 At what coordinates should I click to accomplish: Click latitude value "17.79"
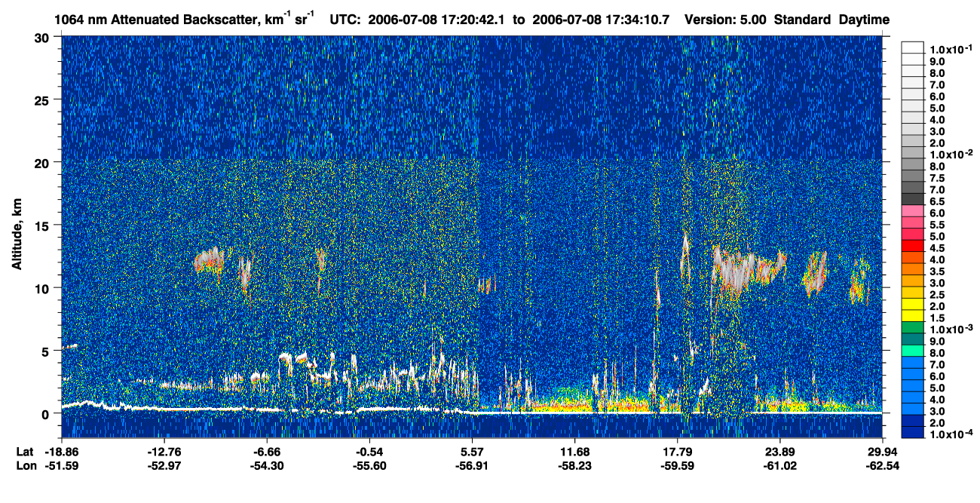tap(678, 452)
